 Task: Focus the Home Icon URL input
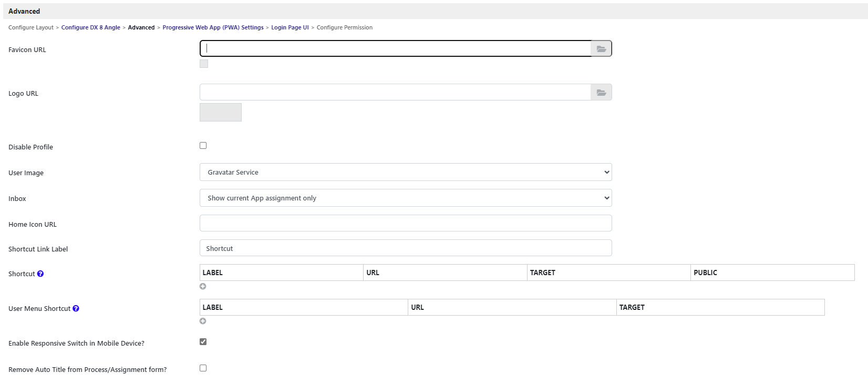pyautogui.click(x=406, y=224)
